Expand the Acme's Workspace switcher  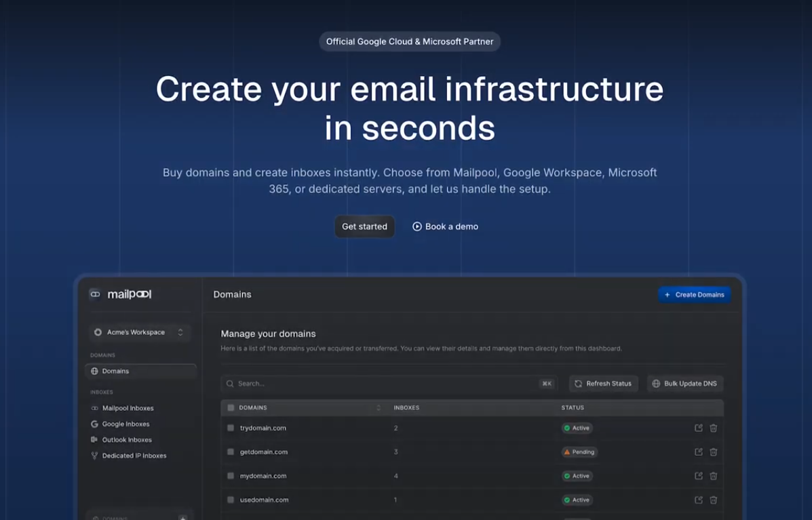point(180,332)
